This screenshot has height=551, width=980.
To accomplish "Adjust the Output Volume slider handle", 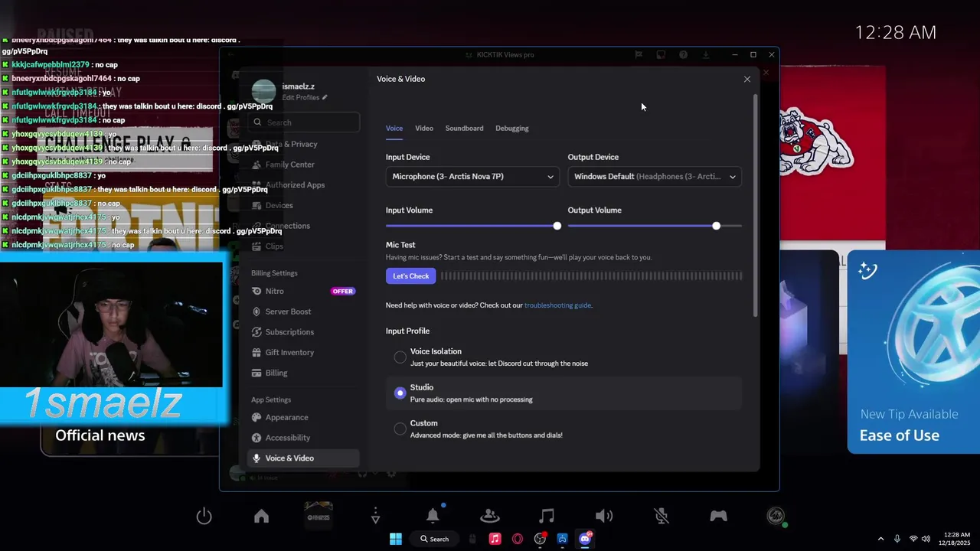I will point(716,226).
